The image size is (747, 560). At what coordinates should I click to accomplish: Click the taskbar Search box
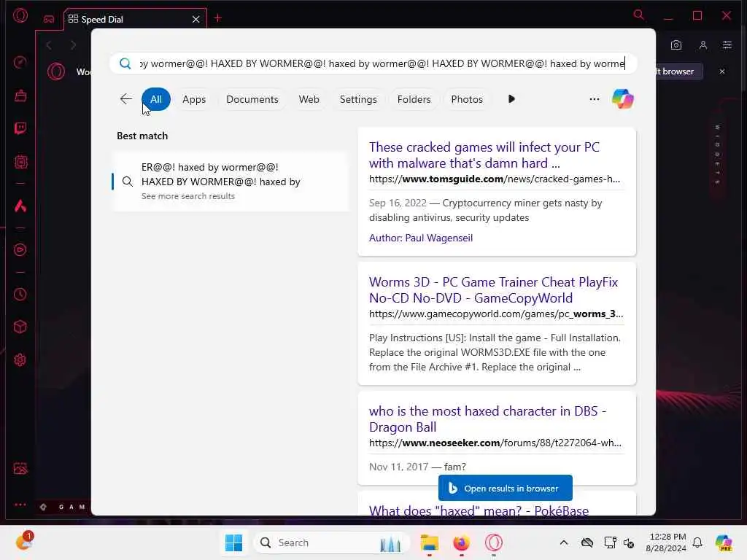332,542
